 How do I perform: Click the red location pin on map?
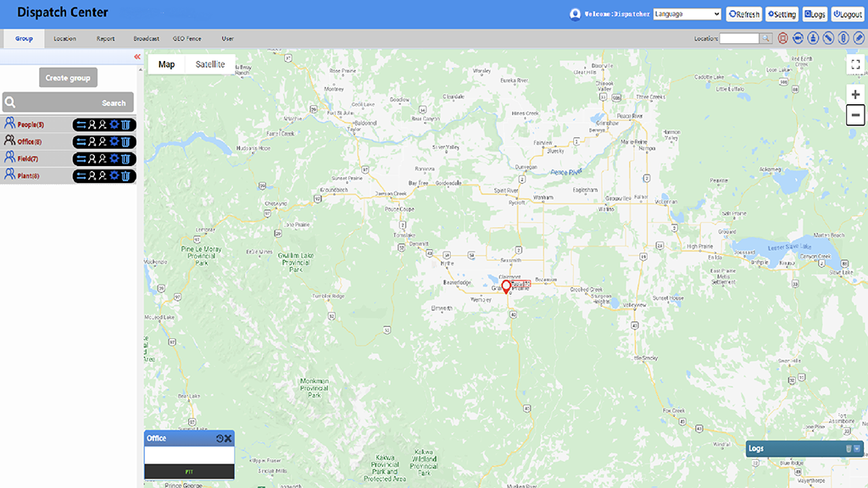pyautogui.click(x=506, y=287)
